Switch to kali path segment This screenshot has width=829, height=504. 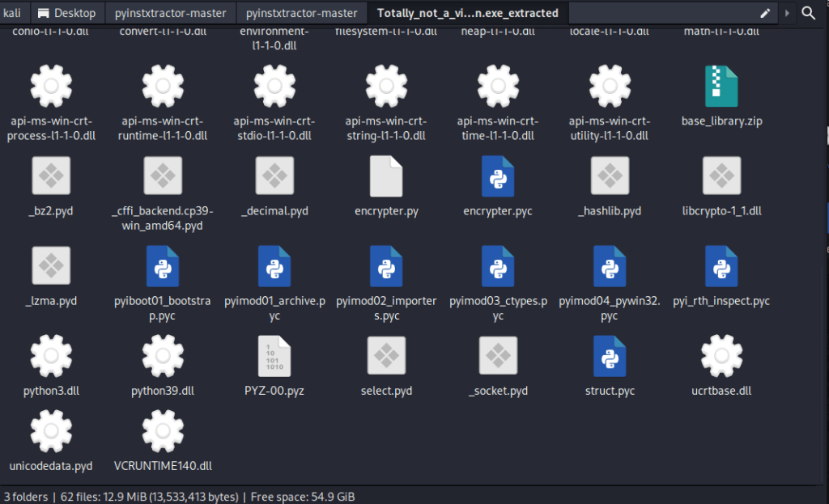point(13,13)
